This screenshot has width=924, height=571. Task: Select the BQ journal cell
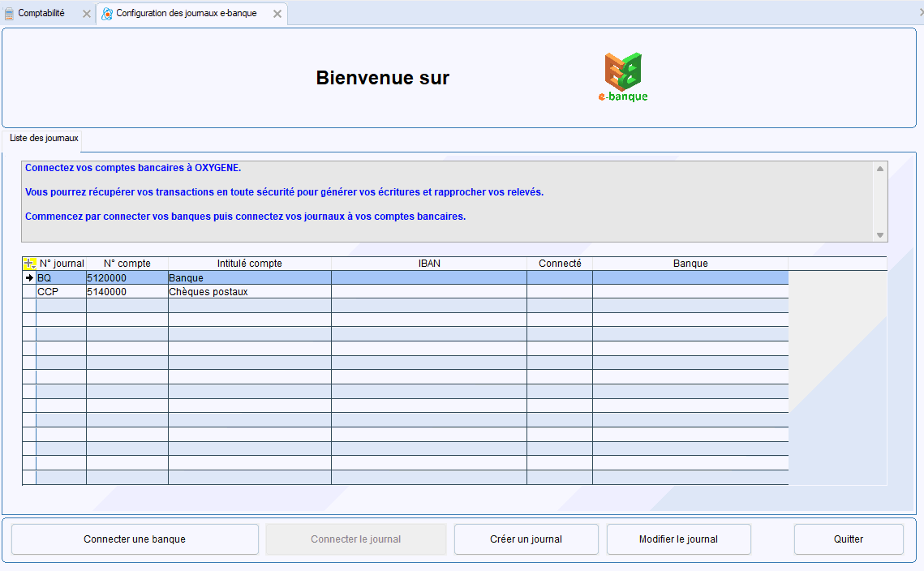coord(62,277)
